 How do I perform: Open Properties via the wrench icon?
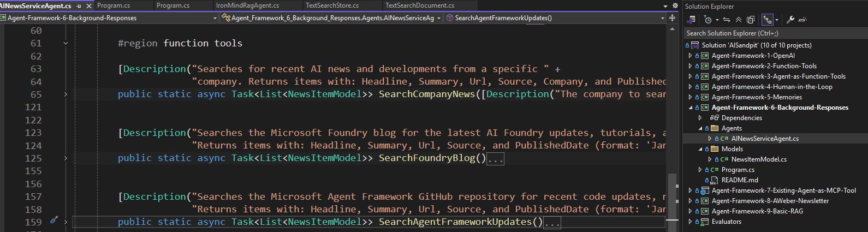[790, 20]
